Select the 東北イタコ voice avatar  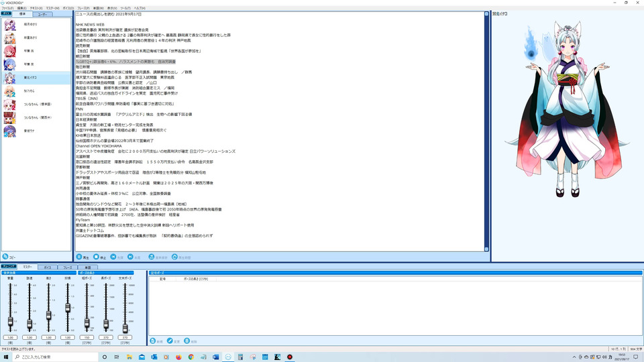(10, 78)
